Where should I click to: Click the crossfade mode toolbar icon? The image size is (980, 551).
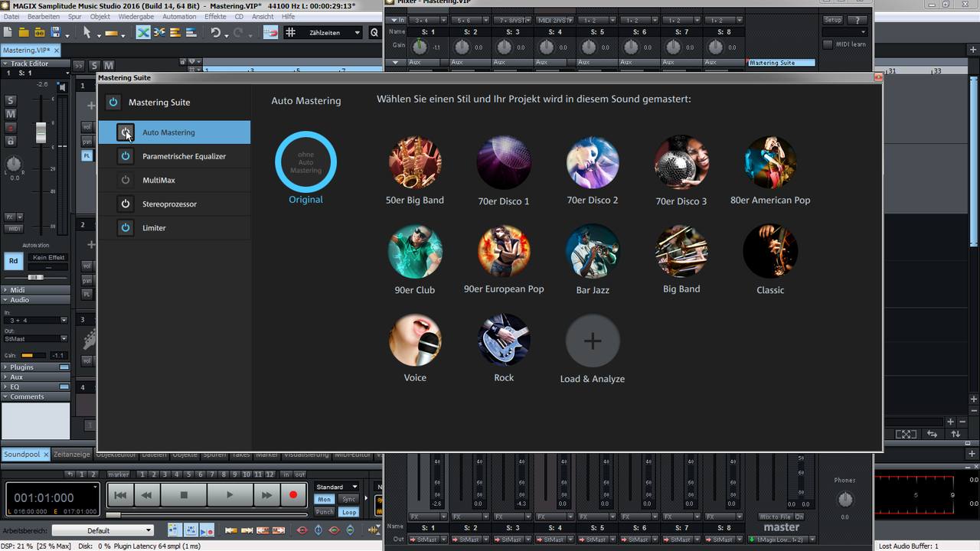coord(143,32)
